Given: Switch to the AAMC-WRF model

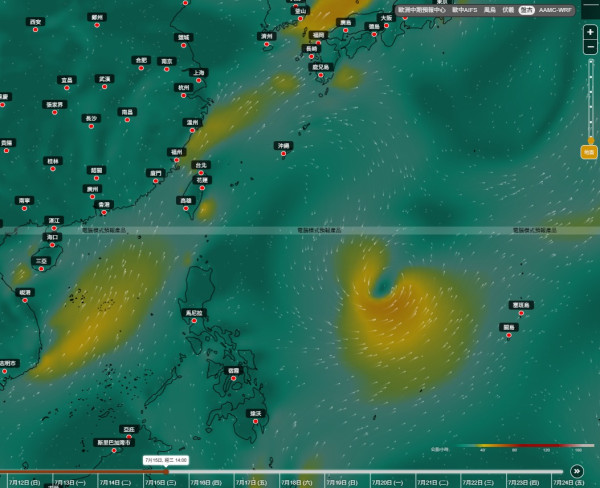Looking at the screenshot, I should 555,10.
